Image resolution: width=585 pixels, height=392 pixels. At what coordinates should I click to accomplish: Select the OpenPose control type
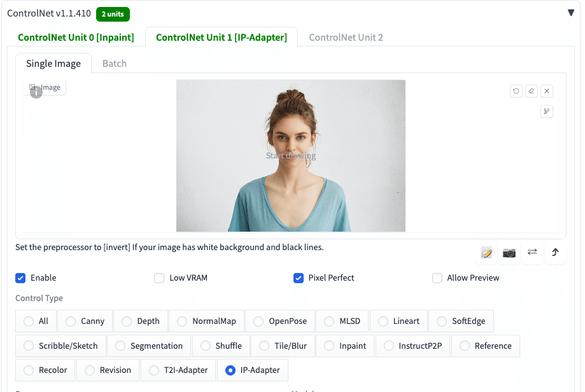coord(280,321)
